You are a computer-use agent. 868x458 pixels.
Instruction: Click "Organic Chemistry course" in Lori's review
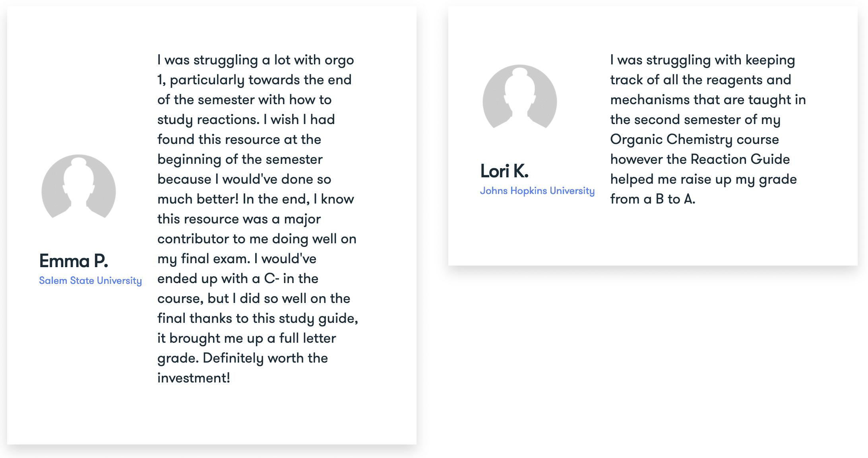694,140
